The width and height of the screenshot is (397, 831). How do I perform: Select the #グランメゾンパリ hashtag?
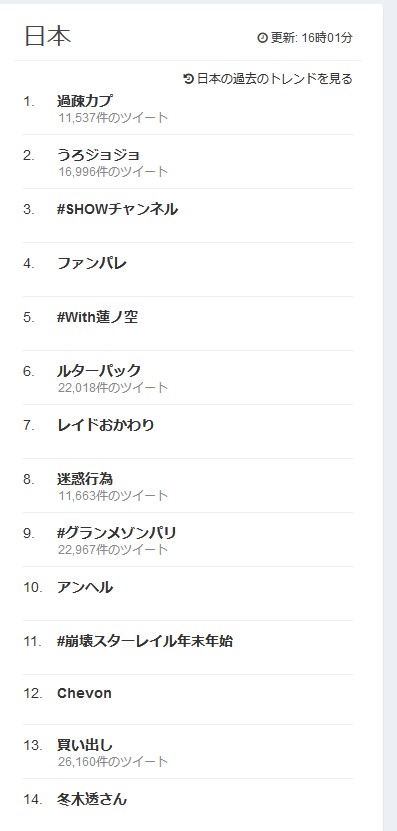(117, 533)
